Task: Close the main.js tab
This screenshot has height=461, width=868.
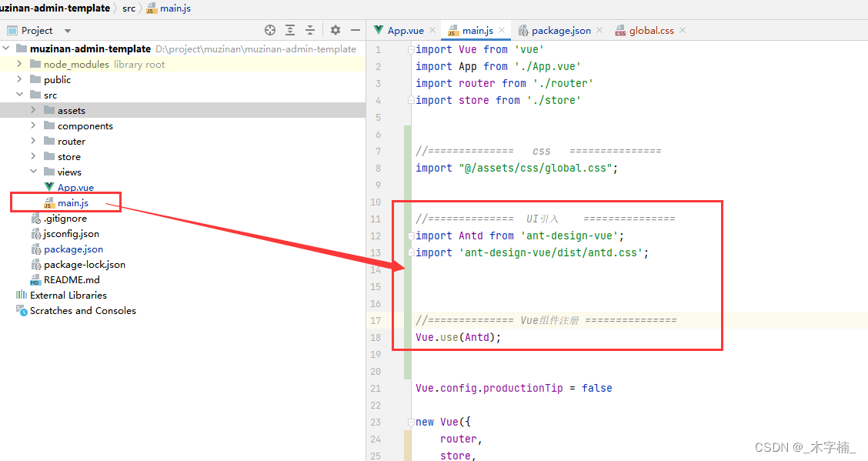Action: pos(502,31)
